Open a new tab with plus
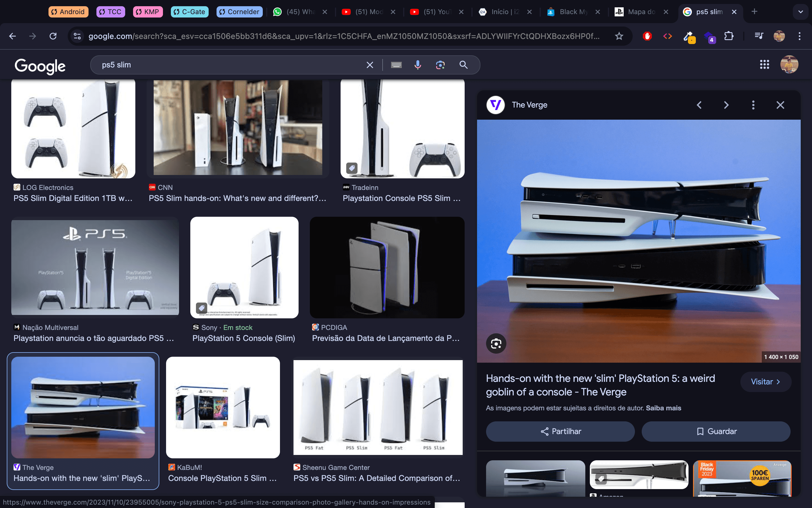The image size is (812, 508). tap(754, 12)
